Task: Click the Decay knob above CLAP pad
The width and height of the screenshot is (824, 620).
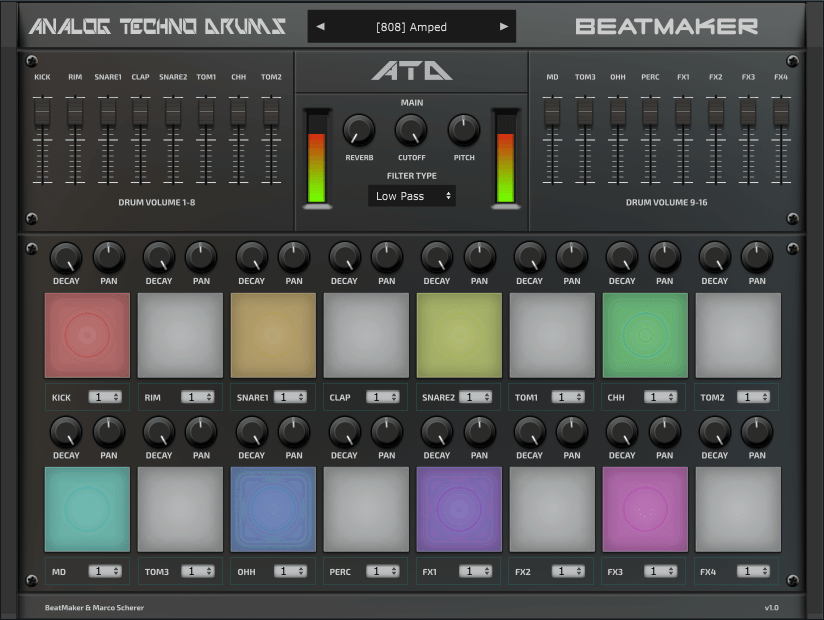Action: (344, 258)
